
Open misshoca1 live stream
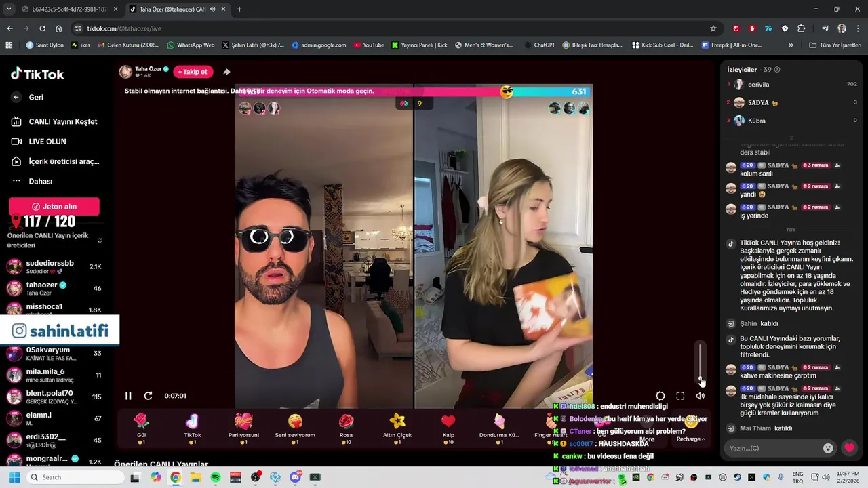[54, 308]
